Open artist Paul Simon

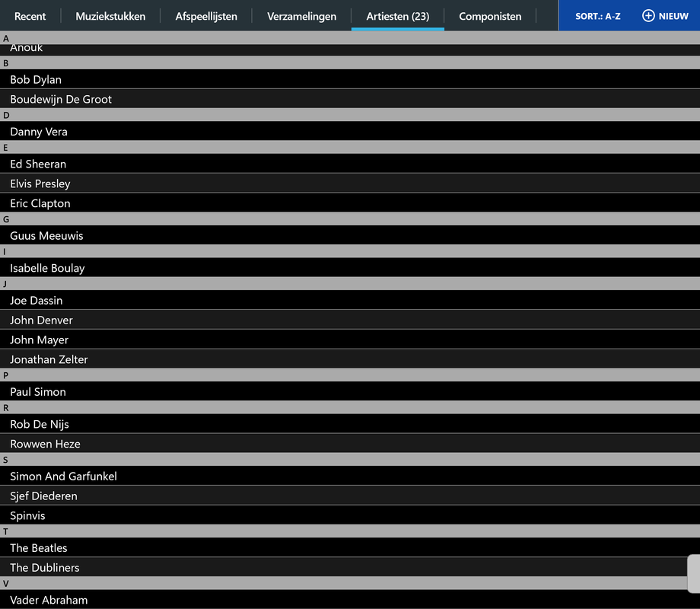350,391
